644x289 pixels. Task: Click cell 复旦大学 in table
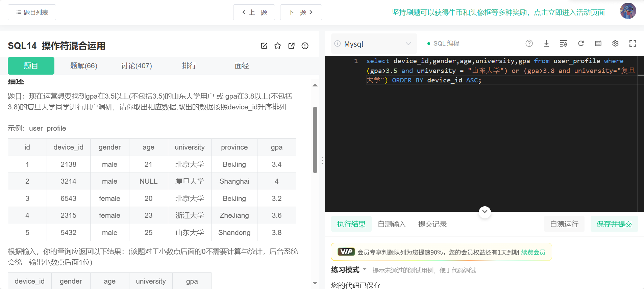(x=190, y=181)
